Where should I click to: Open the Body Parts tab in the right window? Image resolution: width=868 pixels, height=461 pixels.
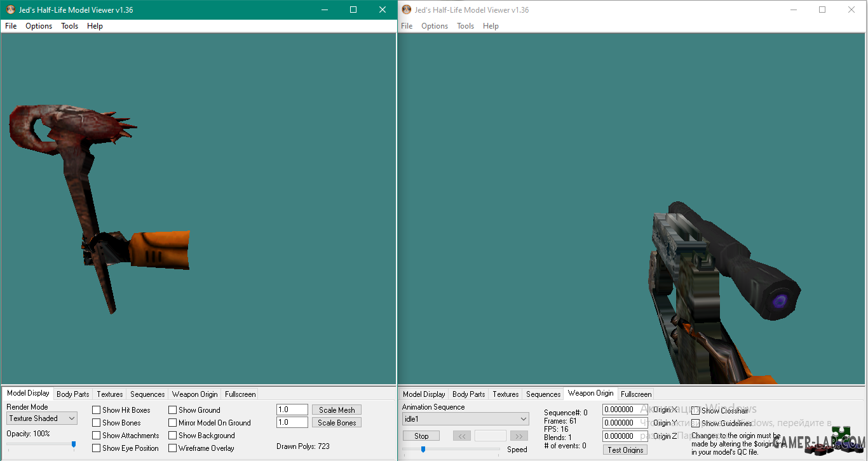coord(469,394)
